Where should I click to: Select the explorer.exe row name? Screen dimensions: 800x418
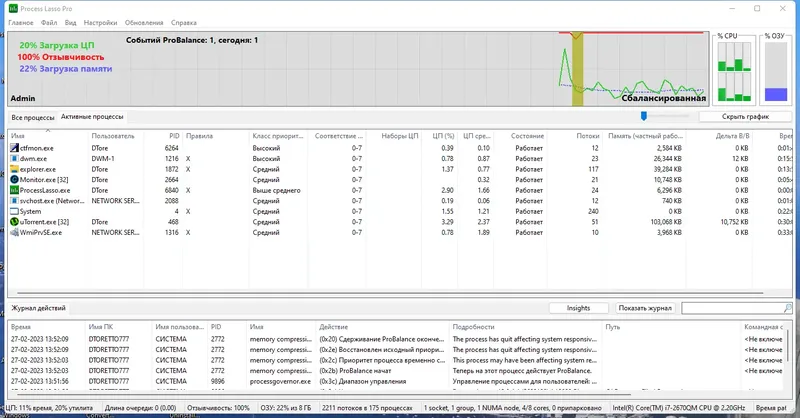point(38,169)
